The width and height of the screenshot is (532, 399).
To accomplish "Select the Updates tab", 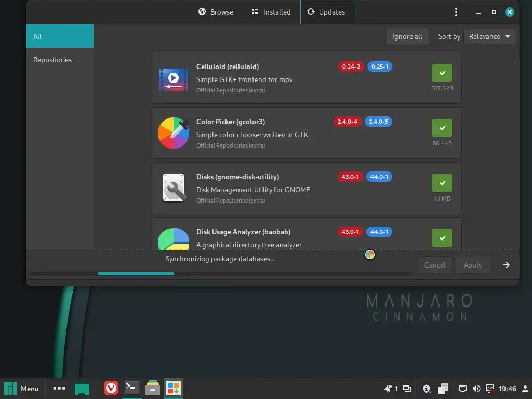I will pos(328,12).
